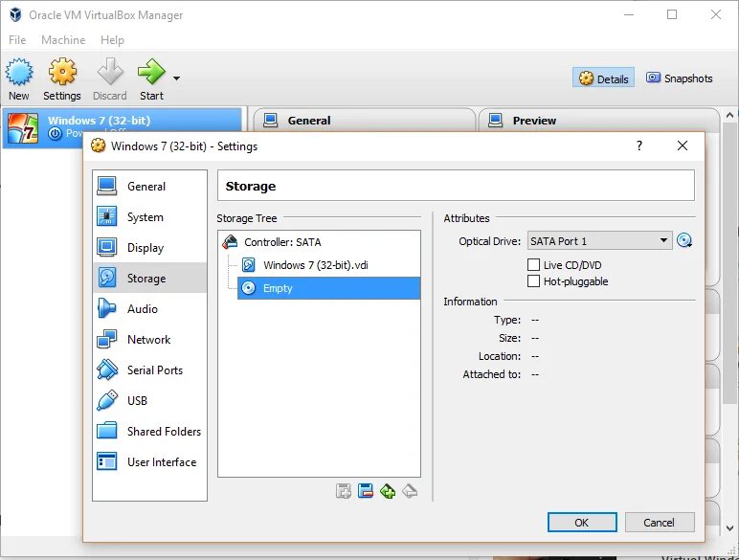Screen dimensions: 739x560
Task: Switch to Details view
Action: click(x=603, y=78)
